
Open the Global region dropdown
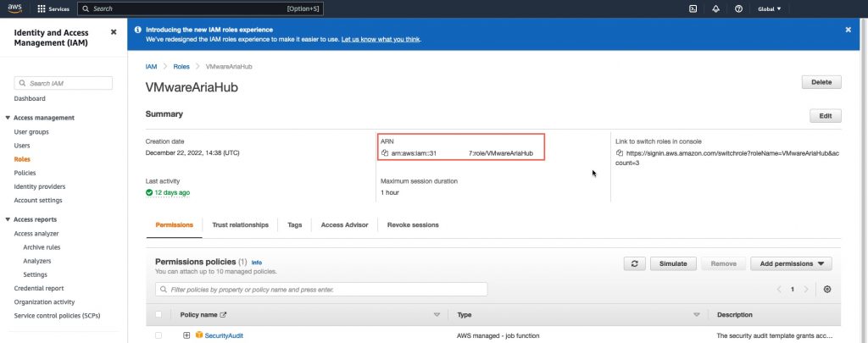[770, 8]
